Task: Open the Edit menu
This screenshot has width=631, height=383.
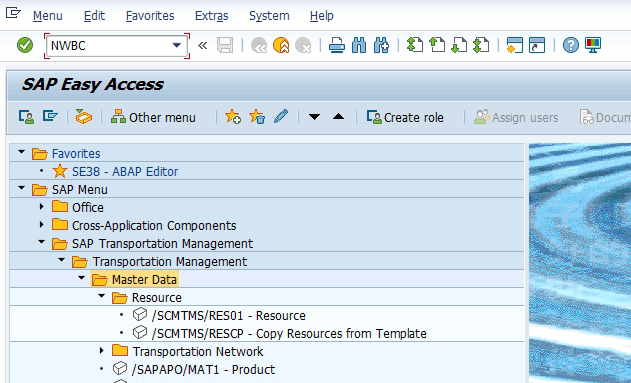Action: click(94, 16)
